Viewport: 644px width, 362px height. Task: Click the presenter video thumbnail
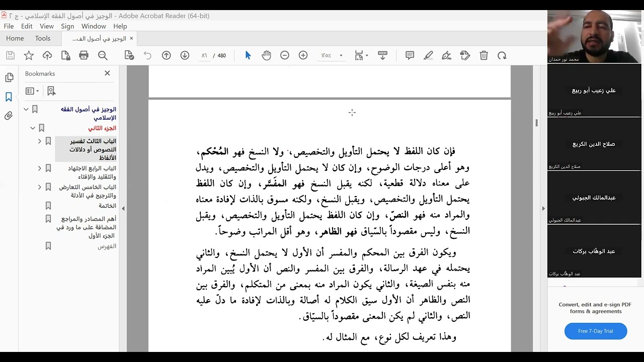click(594, 36)
